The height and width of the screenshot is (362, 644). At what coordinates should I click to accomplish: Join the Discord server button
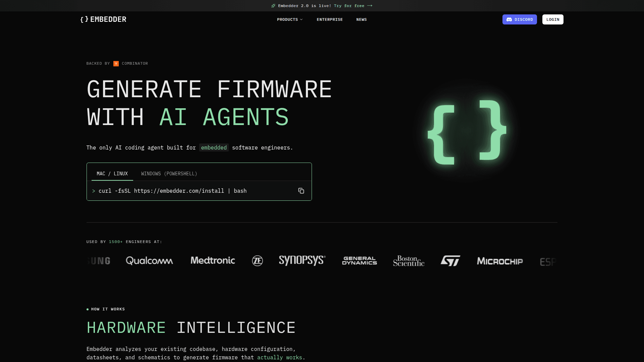coord(519,19)
